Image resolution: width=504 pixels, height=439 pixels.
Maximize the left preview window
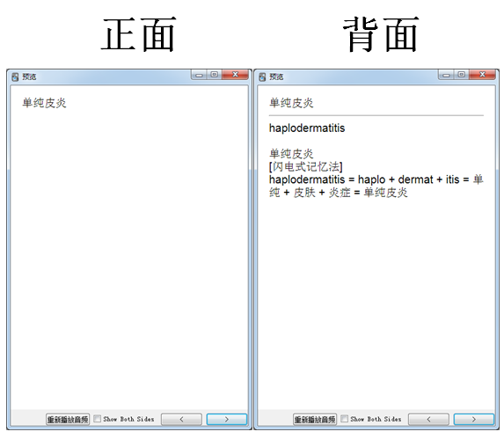coord(215,75)
